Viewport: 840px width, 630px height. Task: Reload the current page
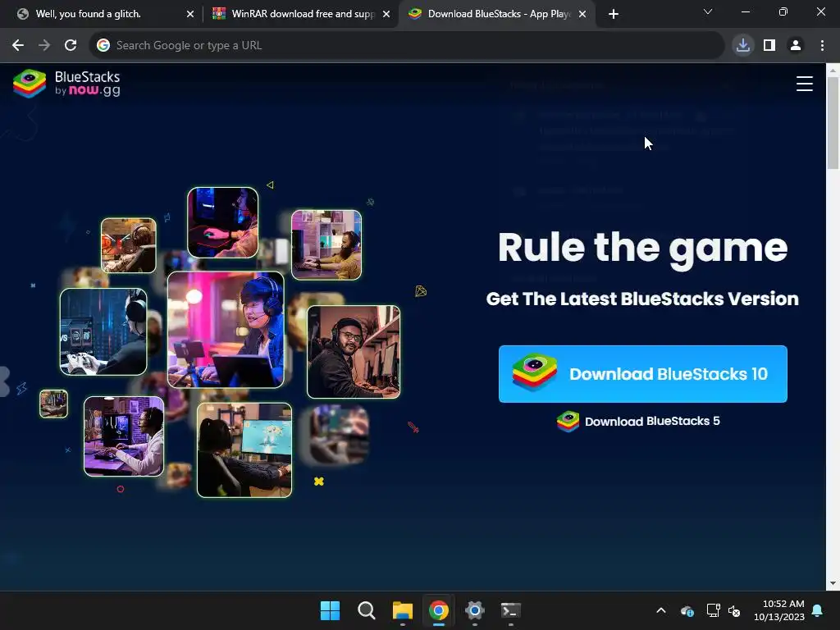(x=71, y=46)
